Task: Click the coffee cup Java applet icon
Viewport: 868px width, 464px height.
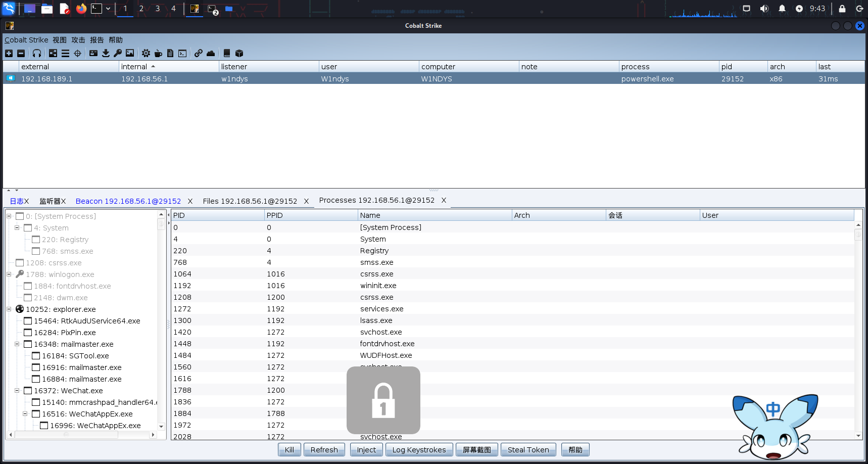Action: (x=158, y=53)
